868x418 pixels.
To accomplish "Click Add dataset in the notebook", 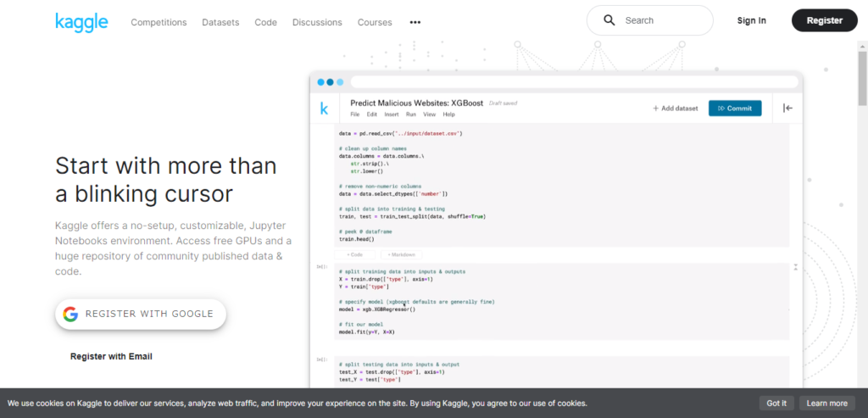I will pyautogui.click(x=676, y=109).
